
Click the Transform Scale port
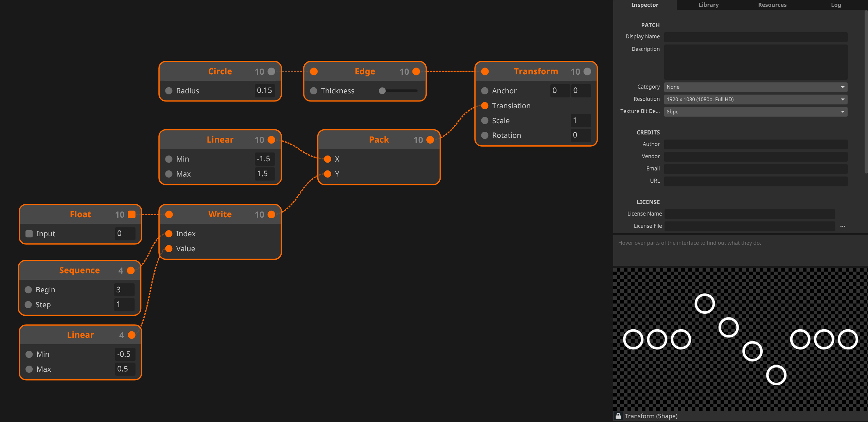tap(485, 121)
